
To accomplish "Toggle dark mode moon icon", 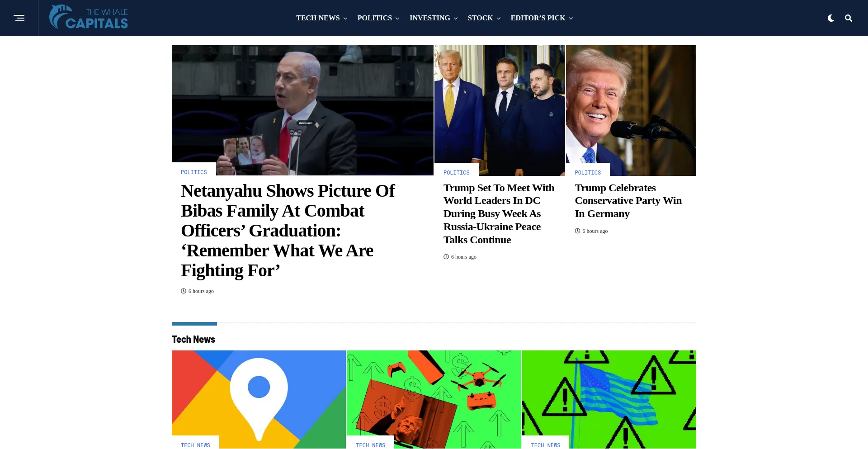I will 831,18.
